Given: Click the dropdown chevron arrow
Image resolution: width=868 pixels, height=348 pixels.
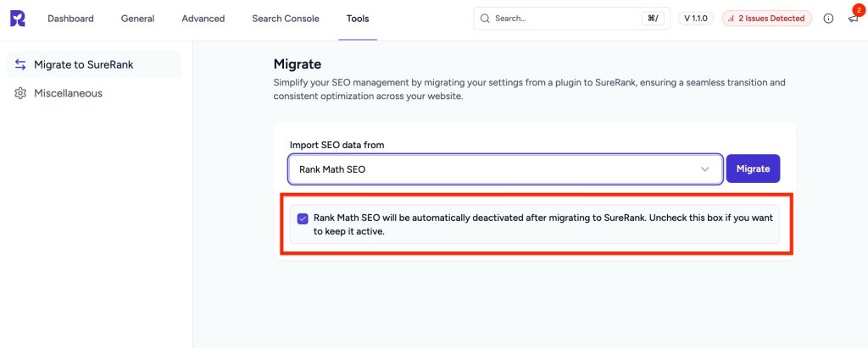Looking at the screenshot, I should tap(704, 169).
